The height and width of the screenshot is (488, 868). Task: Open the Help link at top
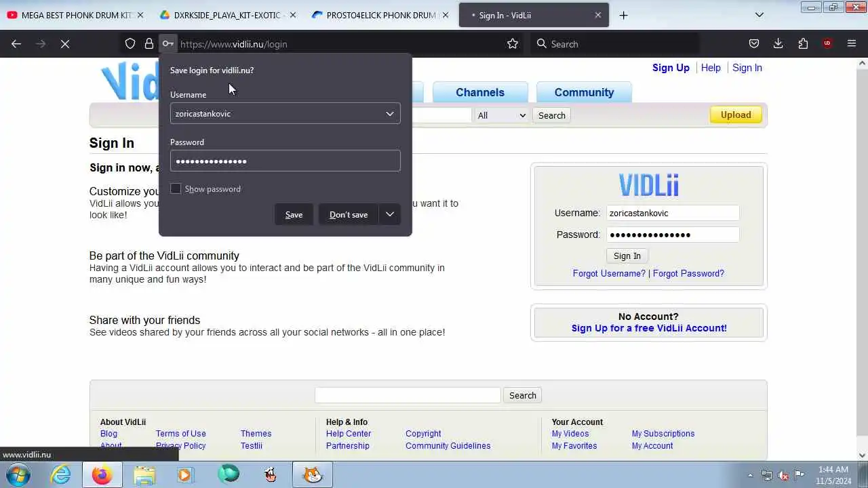click(x=711, y=68)
